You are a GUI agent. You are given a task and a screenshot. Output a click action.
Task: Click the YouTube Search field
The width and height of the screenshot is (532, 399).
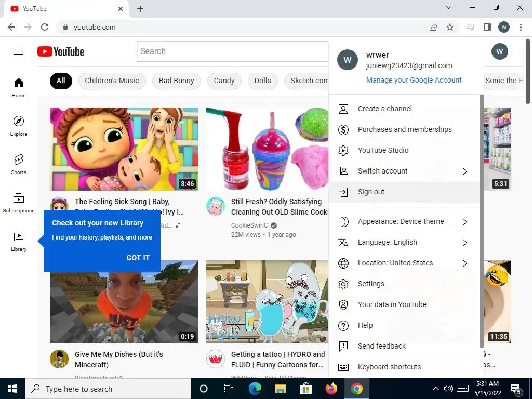(233, 51)
